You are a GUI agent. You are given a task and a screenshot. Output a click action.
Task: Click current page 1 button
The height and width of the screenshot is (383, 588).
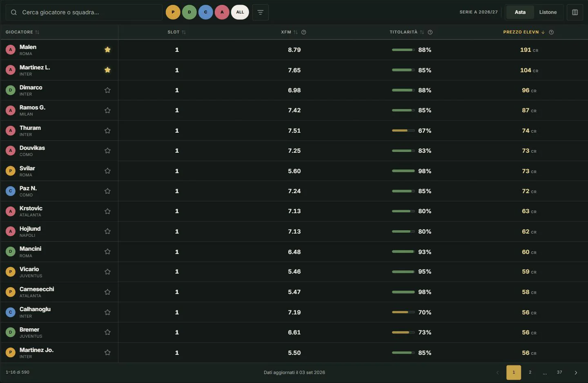tap(514, 372)
